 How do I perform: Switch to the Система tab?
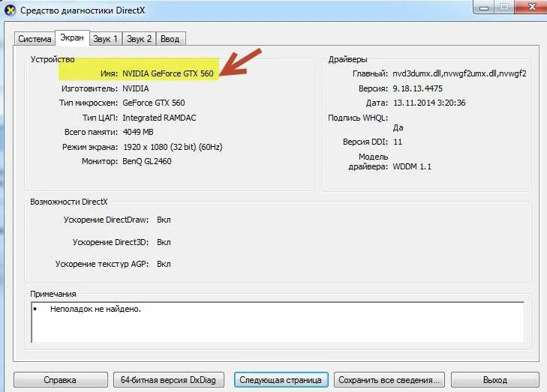click(35, 39)
